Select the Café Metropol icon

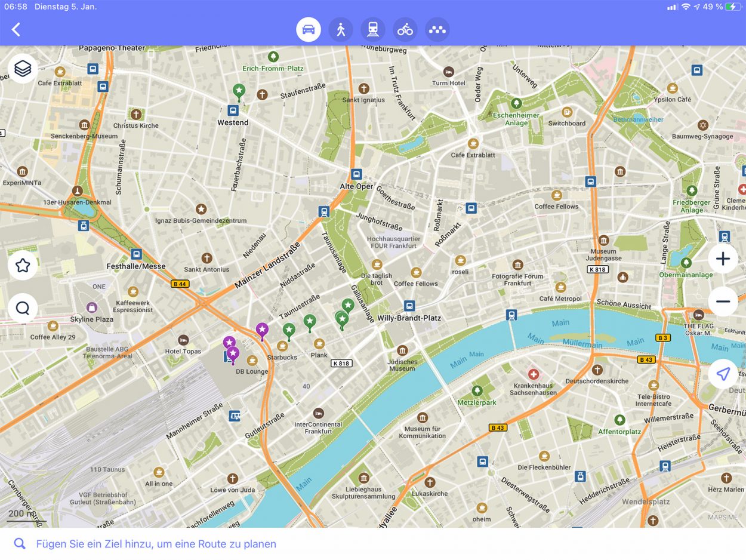[x=560, y=287]
